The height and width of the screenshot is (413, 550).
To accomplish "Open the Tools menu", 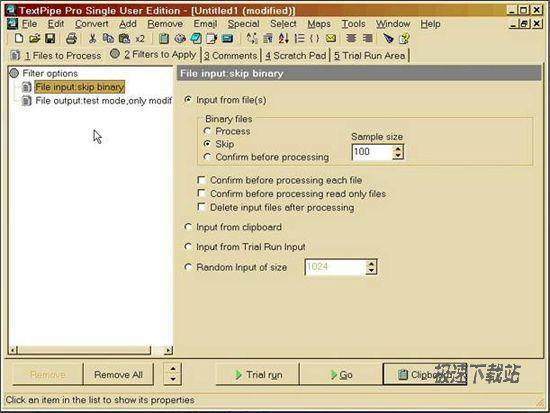I will point(354,24).
